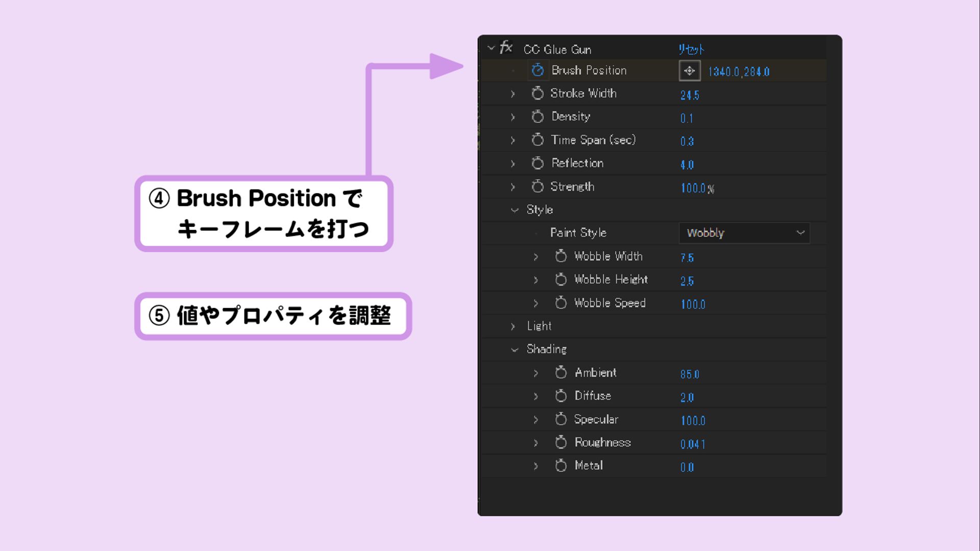Collapse the Style property group
The height and width of the screenshot is (551, 980).
tap(514, 210)
